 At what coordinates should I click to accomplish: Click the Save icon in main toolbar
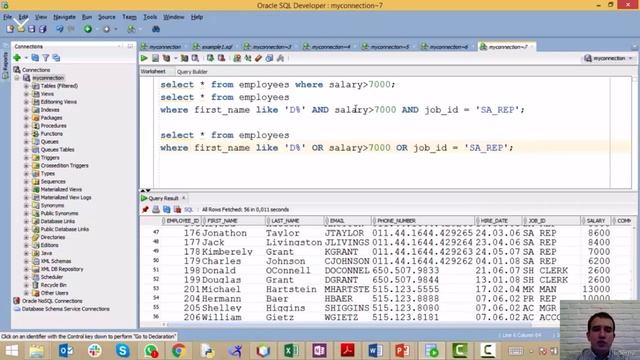coord(31,29)
